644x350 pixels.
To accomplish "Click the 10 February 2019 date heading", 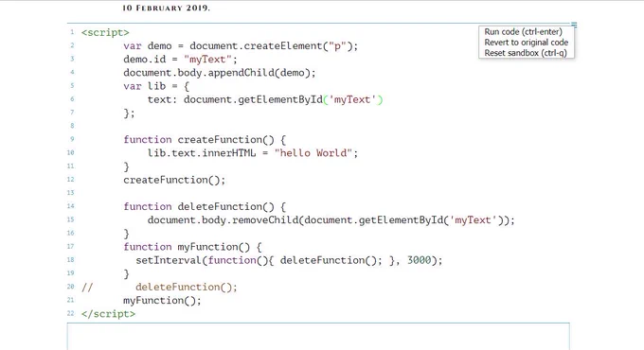I will [166, 8].
